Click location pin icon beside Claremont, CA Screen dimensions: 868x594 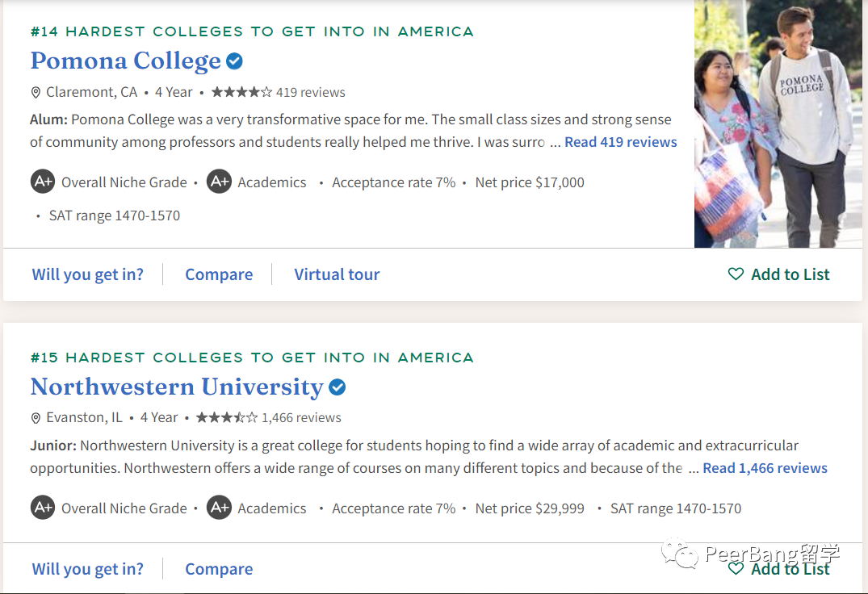pyautogui.click(x=36, y=93)
